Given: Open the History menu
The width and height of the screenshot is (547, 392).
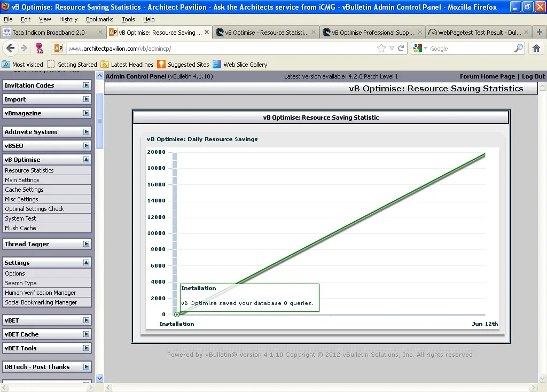Looking at the screenshot, I should pyautogui.click(x=68, y=19).
